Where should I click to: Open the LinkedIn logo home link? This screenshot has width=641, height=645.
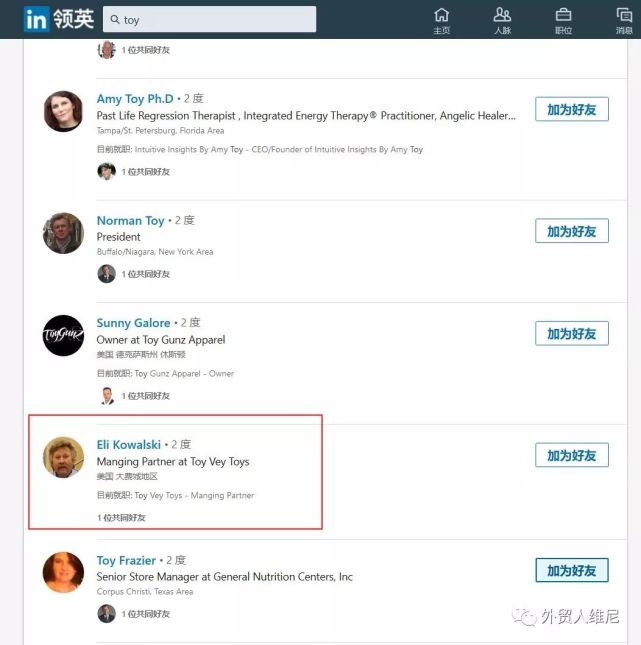58,19
